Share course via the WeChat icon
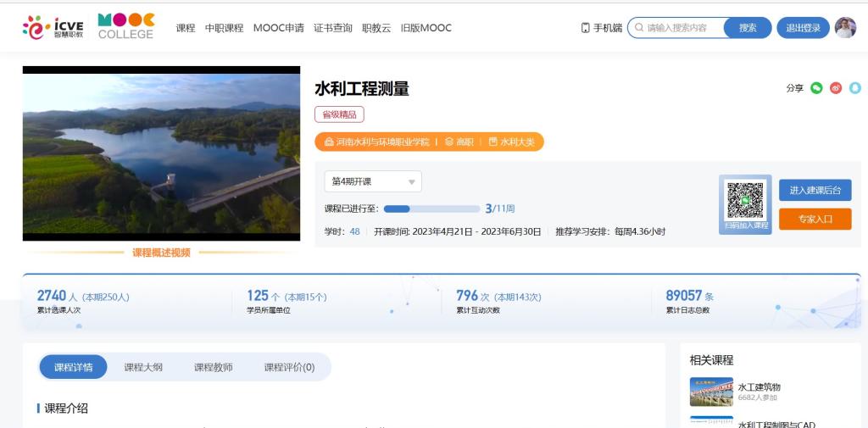The image size is (868, 428). (x=816, y=88)
